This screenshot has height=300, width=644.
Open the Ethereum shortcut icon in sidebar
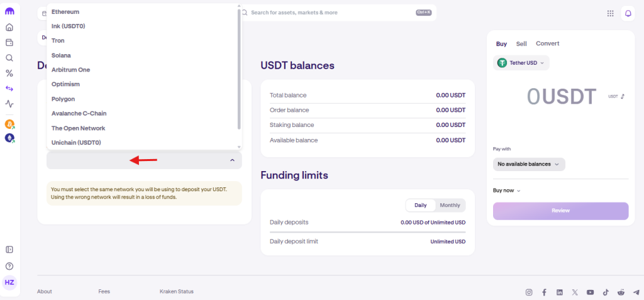9,138
